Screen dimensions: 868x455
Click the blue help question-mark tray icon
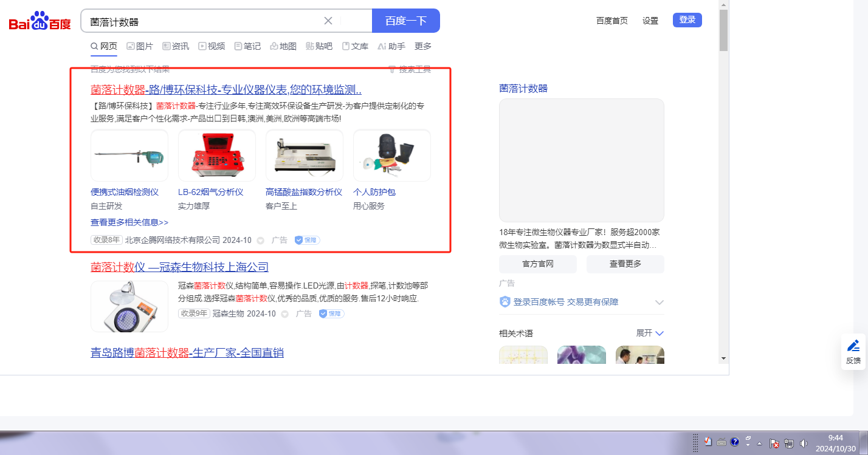click(x=734, y=442)
